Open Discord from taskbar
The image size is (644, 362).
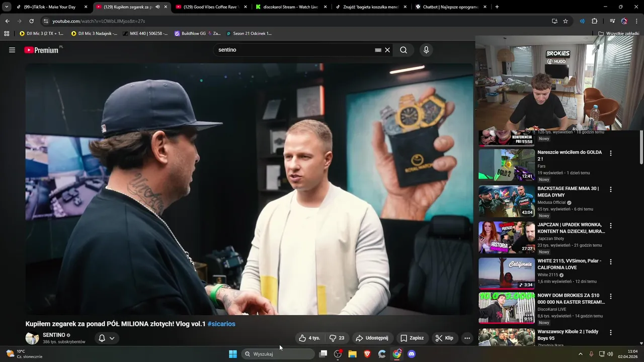click(412, 354)
